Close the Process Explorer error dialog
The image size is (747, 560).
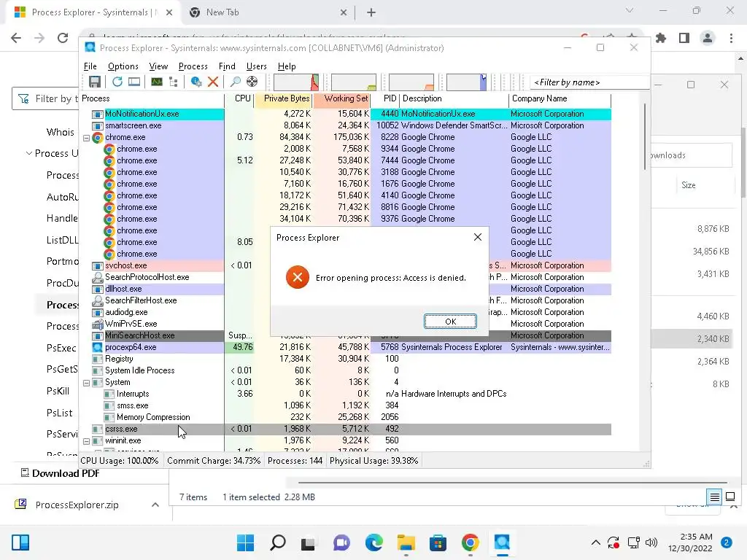[x=478, y=237]
